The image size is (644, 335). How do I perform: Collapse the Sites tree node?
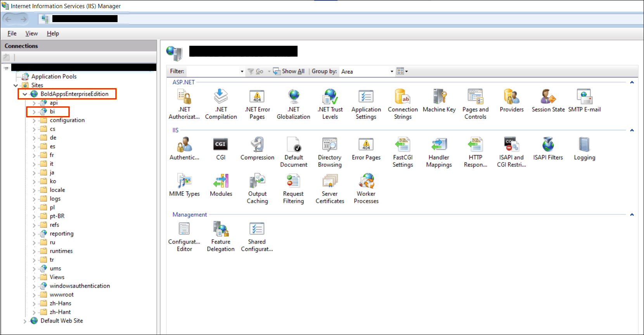point(16,85)
